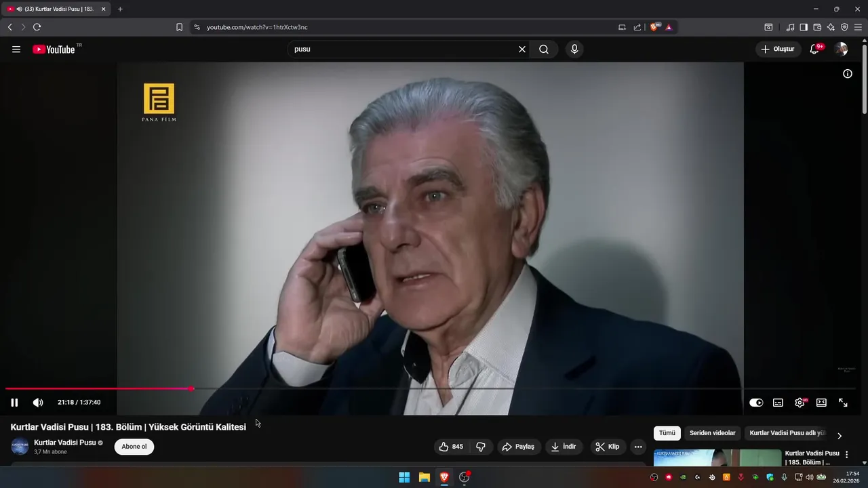Open the browser main menu
868x488 pixels.
click(859, 27)
